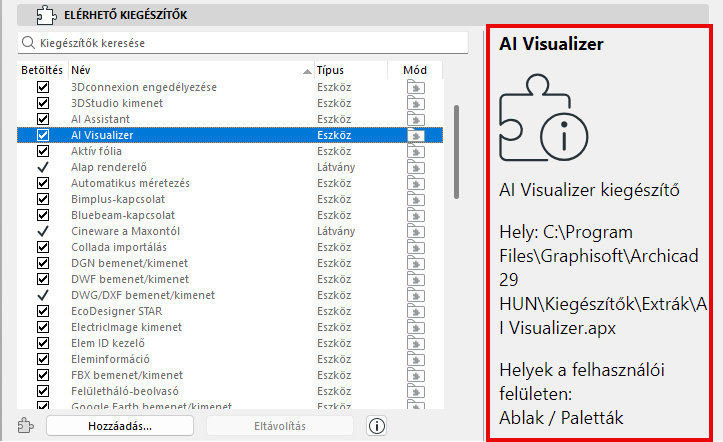Click the sort arrow in Név column

tap(307, 71)
